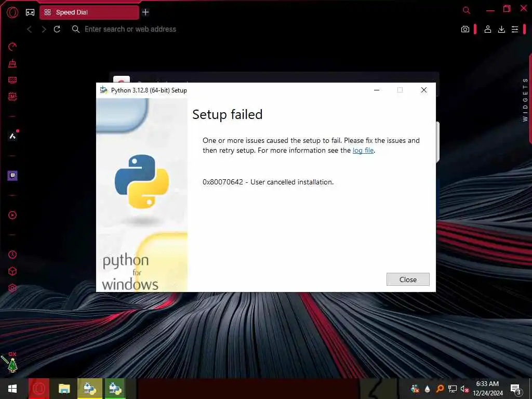Open the Opera GX main menu logo
The height and width of the screenshot is (399, 532).
[12, 12]
